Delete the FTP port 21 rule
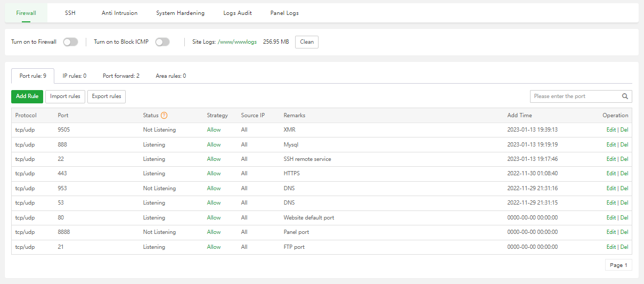This screenshot has height=284, width=644. [x=624, y=247]
